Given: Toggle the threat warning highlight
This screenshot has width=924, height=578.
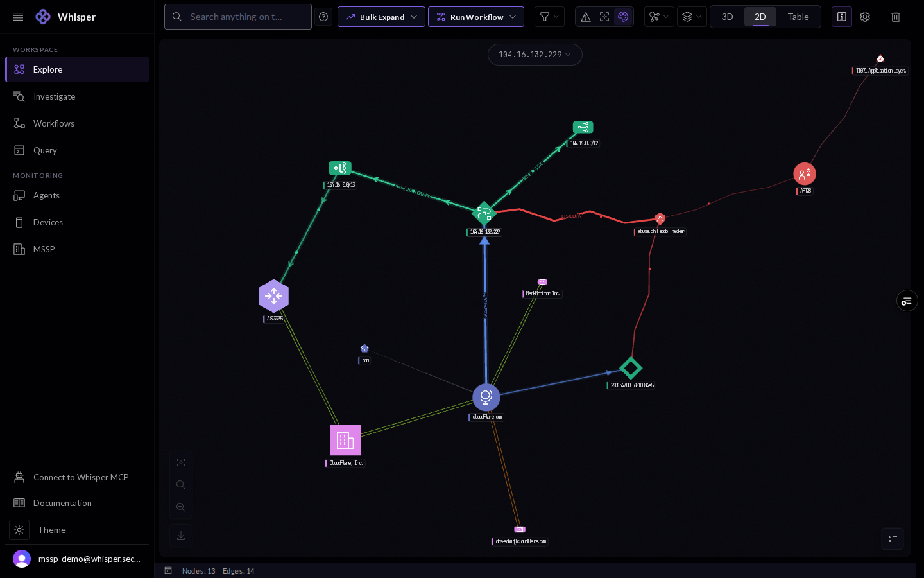Looking at the screenshot, I should point(586,17).
